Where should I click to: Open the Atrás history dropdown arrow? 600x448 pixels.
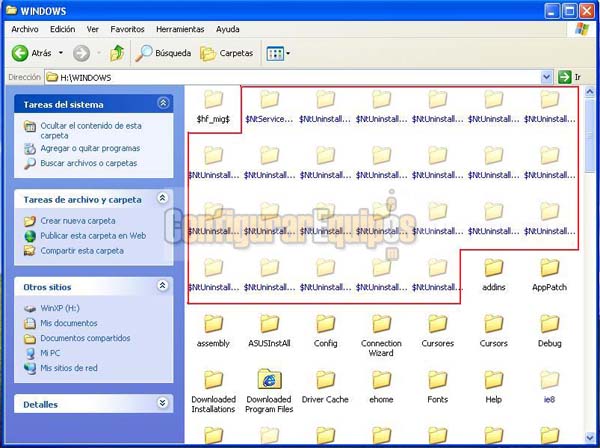coord(61,53)
